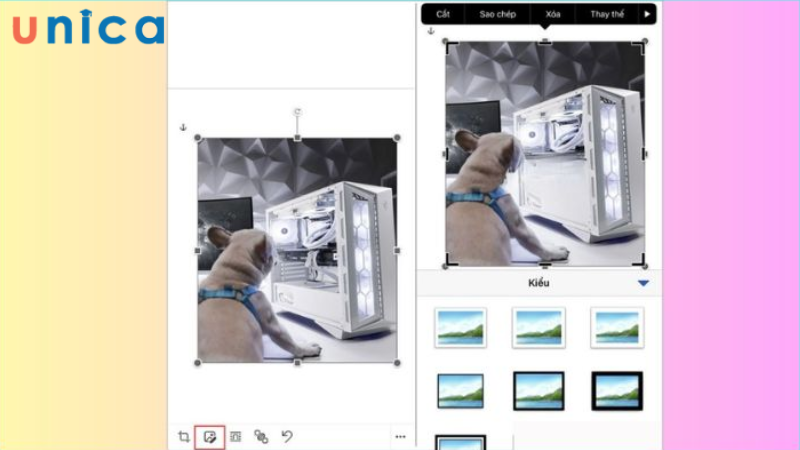Viewport: 800px width, 450px height.
Task: Apply the third picture style in the top row
Action: [617, 328]
